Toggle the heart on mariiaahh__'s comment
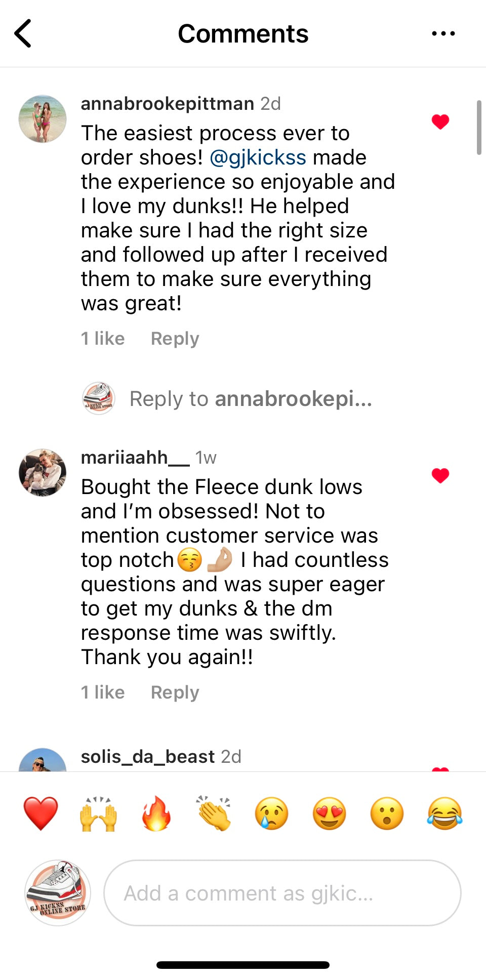Viewport: 486px width, 980px height. (440, 476)
